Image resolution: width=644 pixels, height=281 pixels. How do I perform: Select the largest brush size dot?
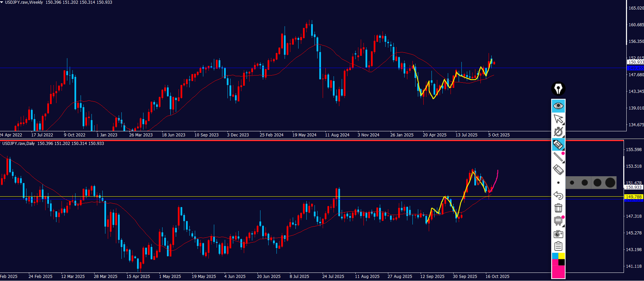tap(610, 183)
